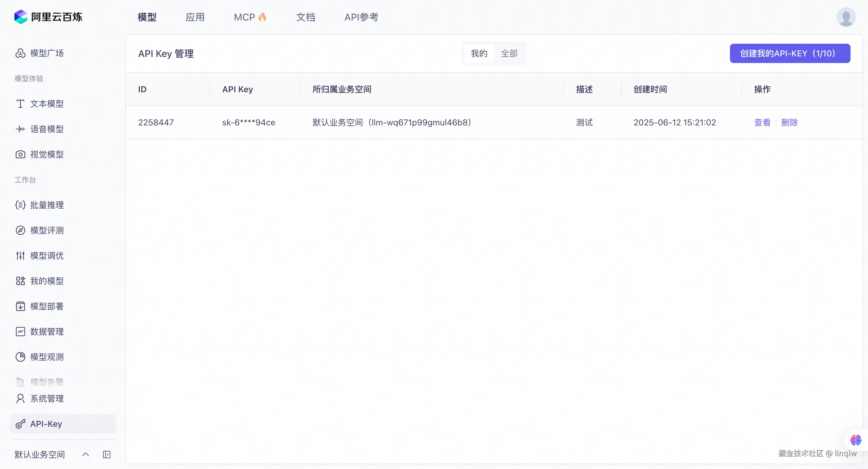Viewport: 868px width, 469px height.
Task: Click the 模型部署 download icon
Action: pos(20,306)
